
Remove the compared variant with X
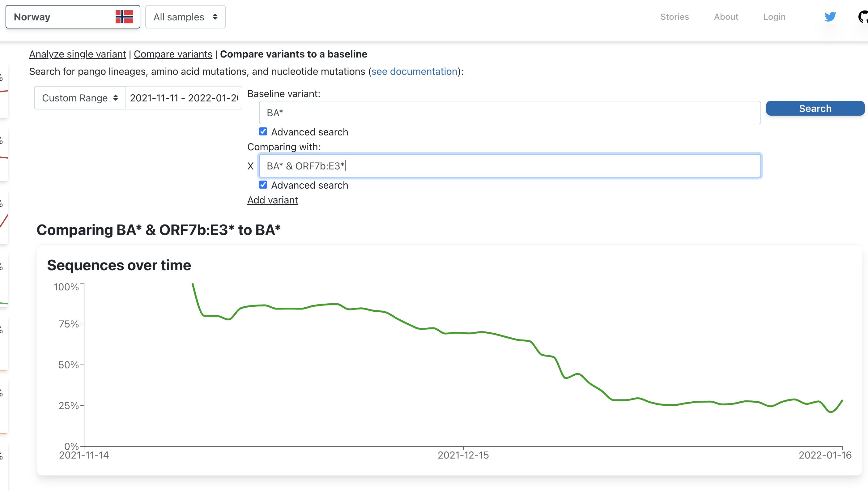click(x=250, y=166)
